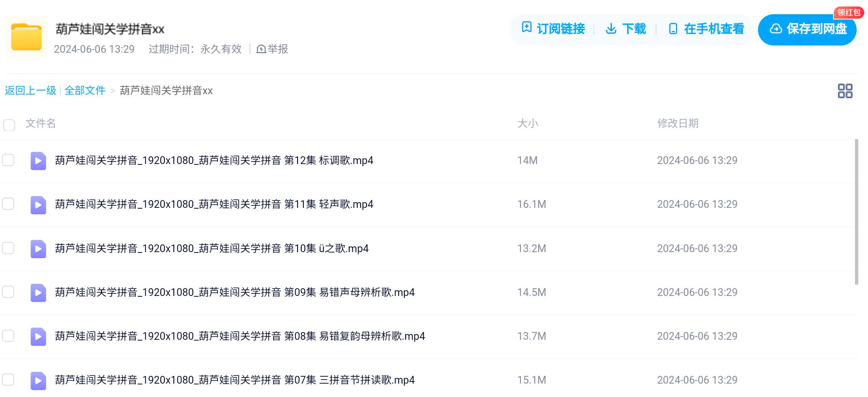Click the report (举报) icon
This screenshot has width=868, height=397.
pos(261,49)
